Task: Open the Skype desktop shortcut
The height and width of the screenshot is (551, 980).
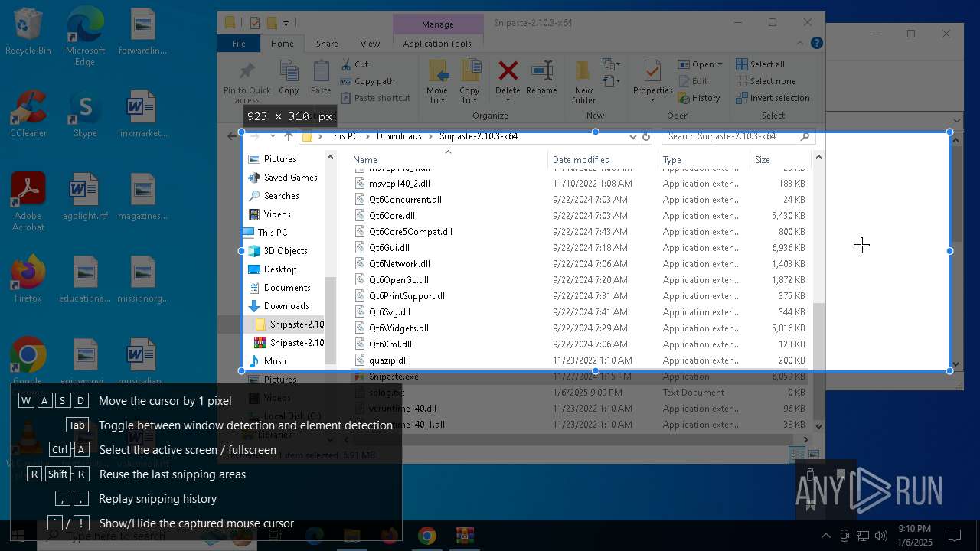Action: (x=85, y=113)
